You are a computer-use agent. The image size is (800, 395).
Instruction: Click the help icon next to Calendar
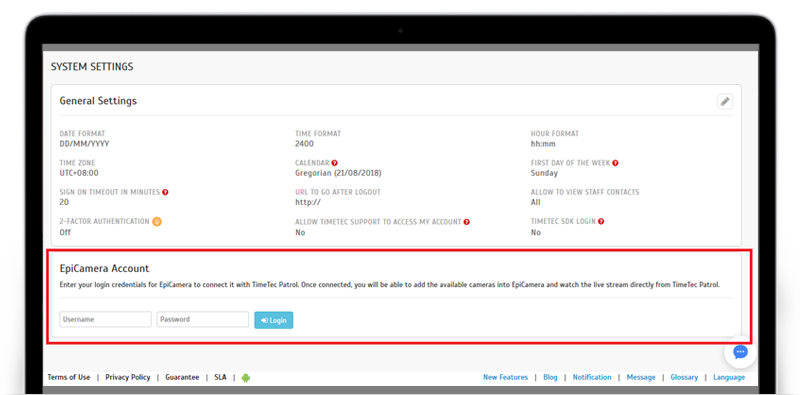click(335, 163)
